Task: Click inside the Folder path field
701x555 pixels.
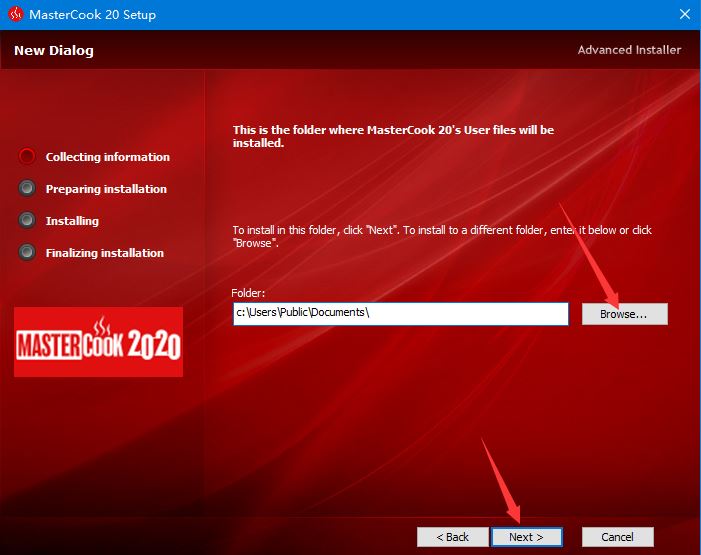Action: (x=401, y=314)
